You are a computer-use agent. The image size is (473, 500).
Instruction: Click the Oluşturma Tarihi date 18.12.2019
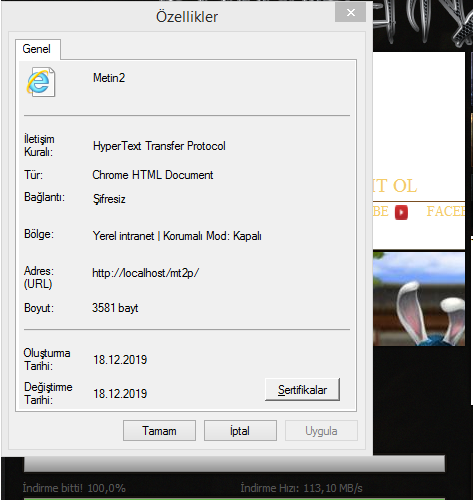click(x=120, y=360)
